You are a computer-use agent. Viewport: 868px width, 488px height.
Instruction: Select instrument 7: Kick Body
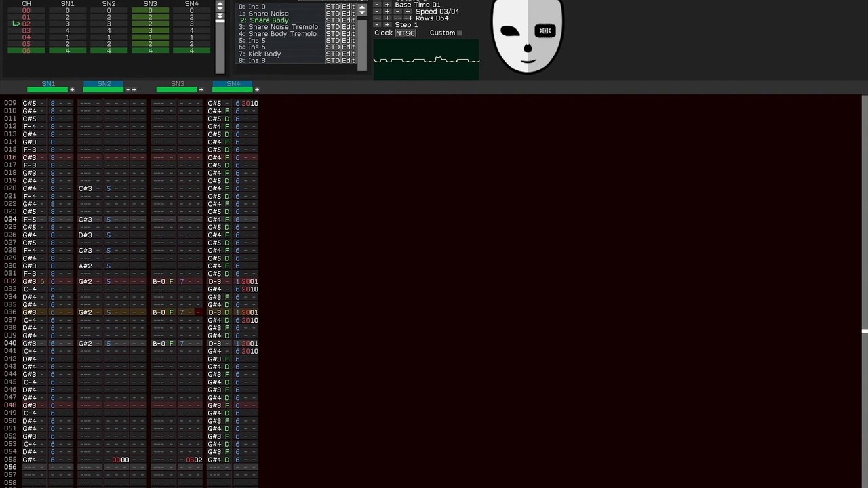(x=279, y=54)
